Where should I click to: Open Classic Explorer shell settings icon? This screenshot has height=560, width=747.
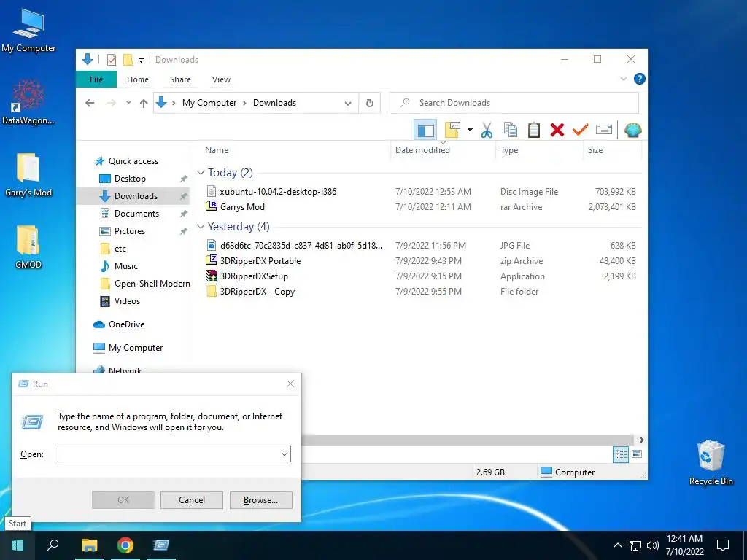pyautogui.click(x=632, y=130)
